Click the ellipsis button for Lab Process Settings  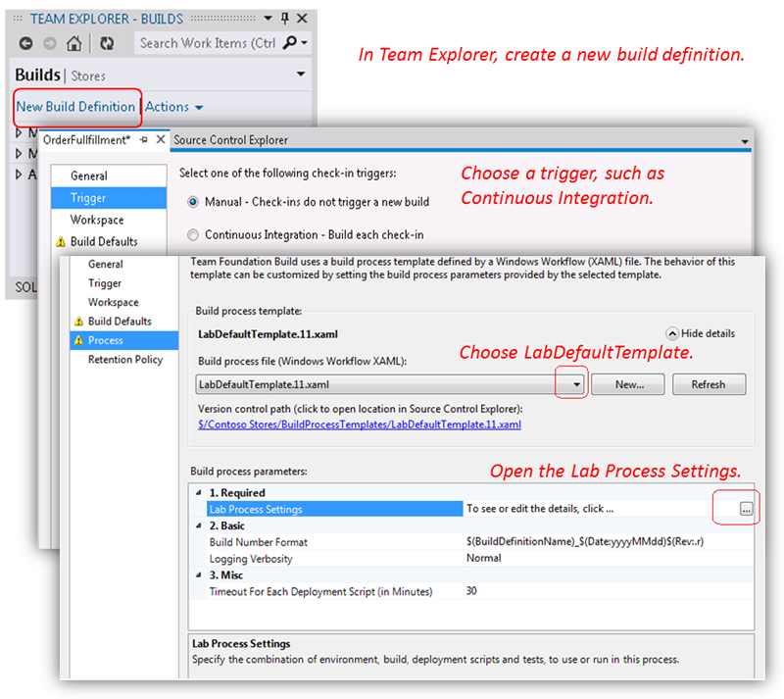pyautogui.click(x=746, y=510)
